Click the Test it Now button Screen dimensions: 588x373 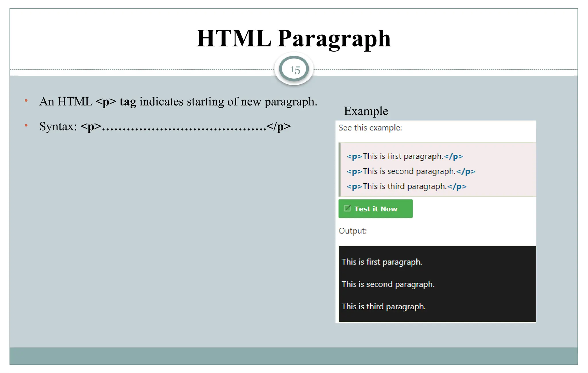coord(375,209)
